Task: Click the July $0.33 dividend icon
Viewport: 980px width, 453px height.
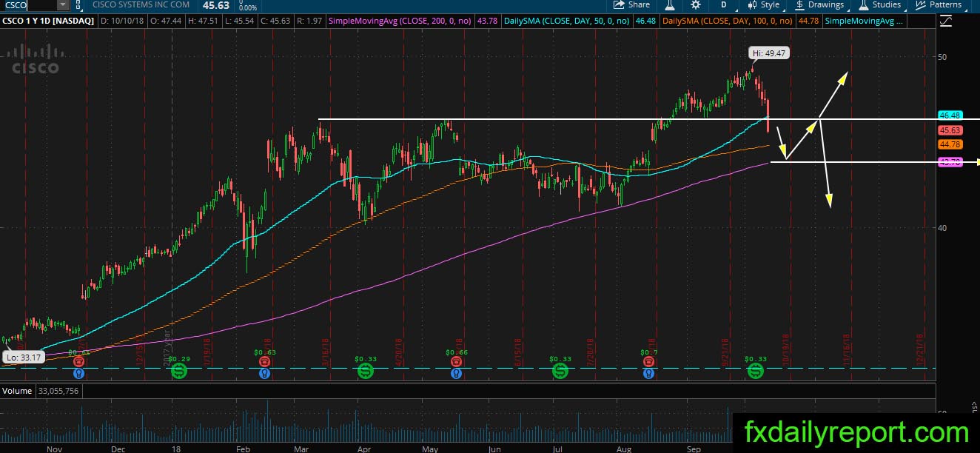Action: tap(560, 371)
